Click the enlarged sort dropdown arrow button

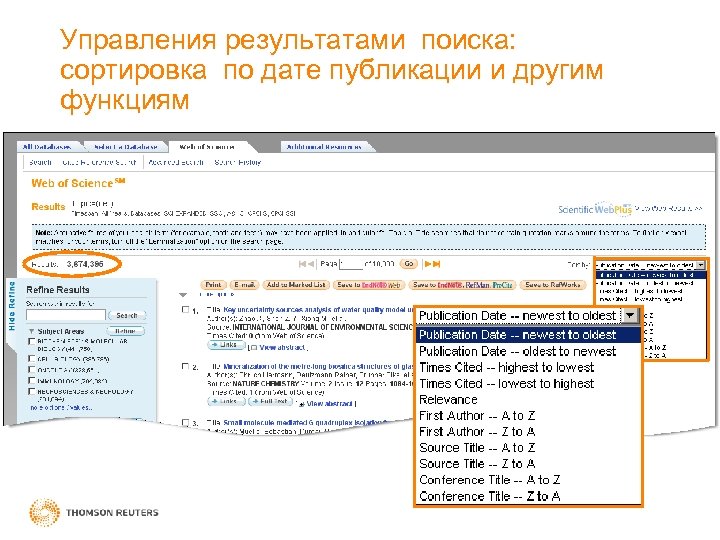click(x=630, y=316)
